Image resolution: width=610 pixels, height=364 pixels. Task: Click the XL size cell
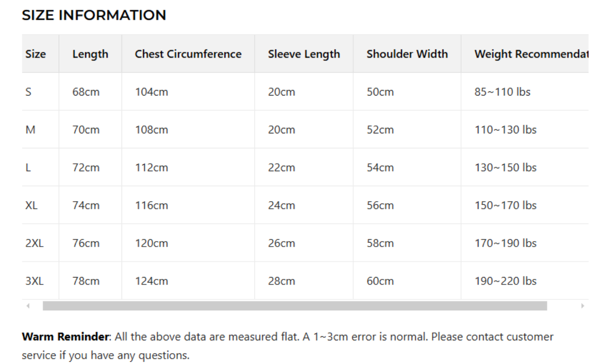31,205
